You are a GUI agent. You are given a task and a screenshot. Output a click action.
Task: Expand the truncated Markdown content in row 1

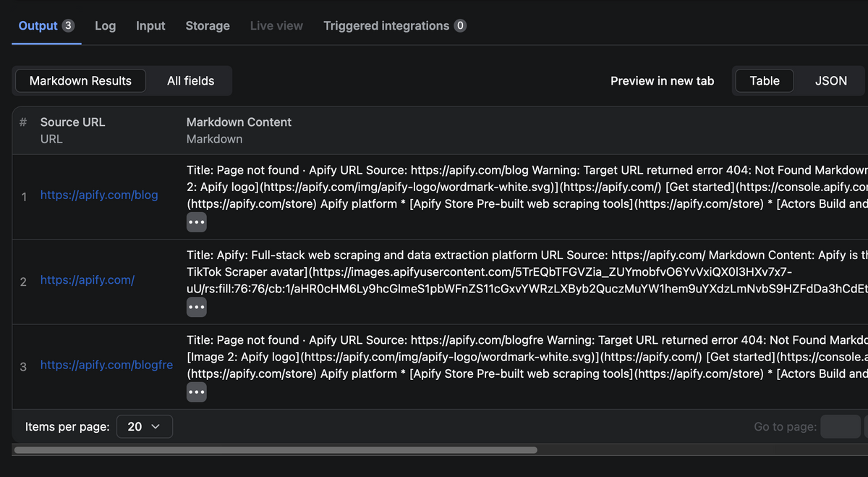click(196, 221)
